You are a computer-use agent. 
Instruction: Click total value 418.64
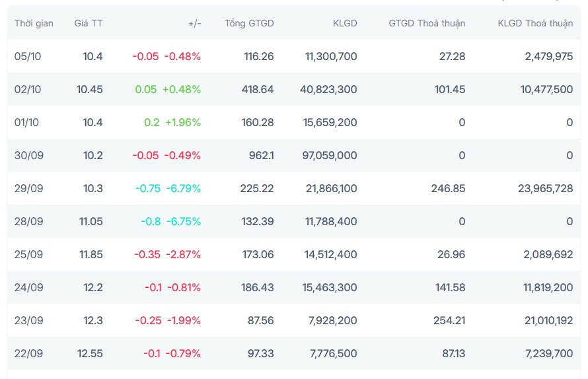point(258,89)
